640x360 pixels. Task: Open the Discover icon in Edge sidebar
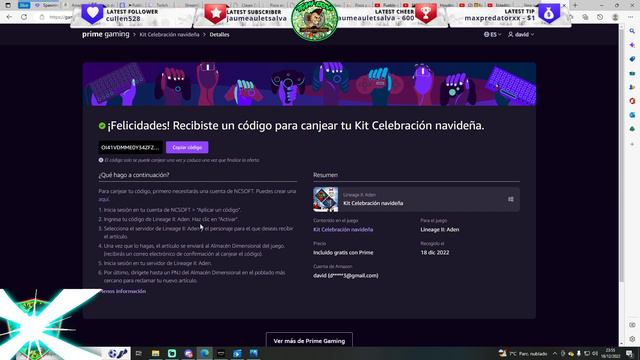coord(632,45)
